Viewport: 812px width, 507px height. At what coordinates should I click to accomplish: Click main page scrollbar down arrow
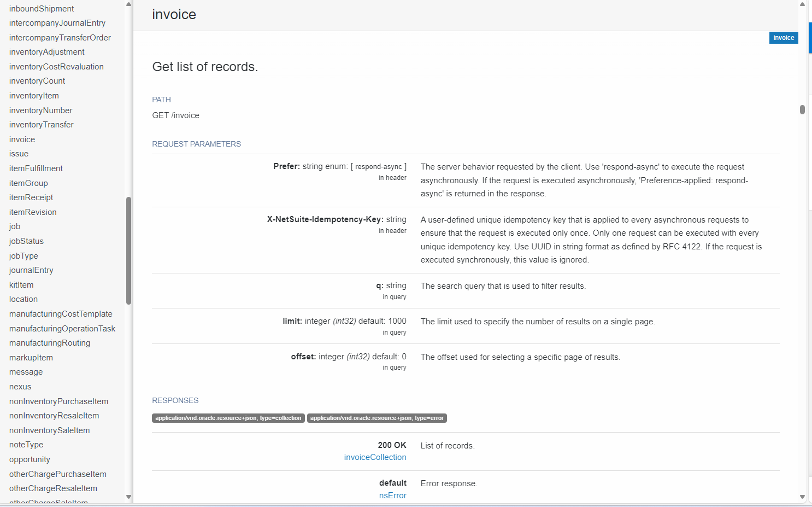[802, 497]
